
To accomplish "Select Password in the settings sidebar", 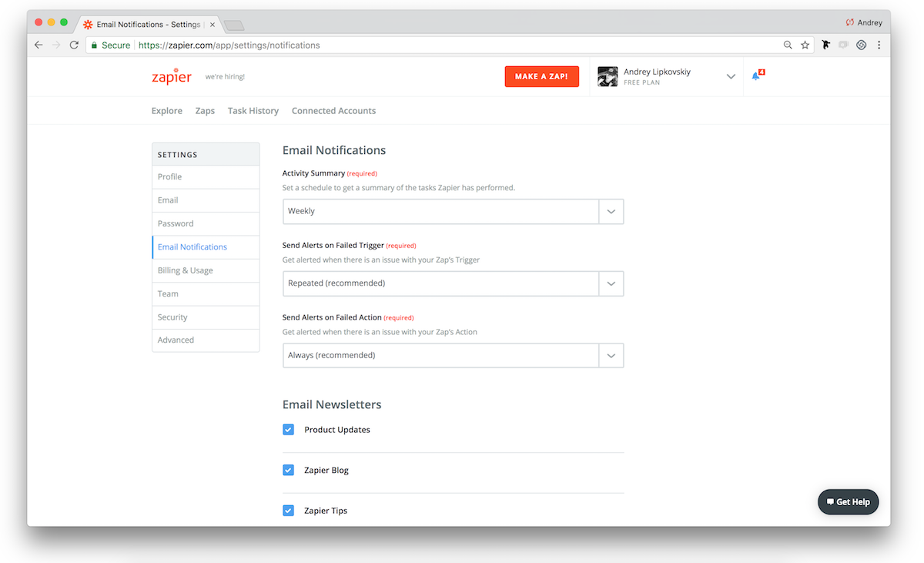I will (206, 224).
